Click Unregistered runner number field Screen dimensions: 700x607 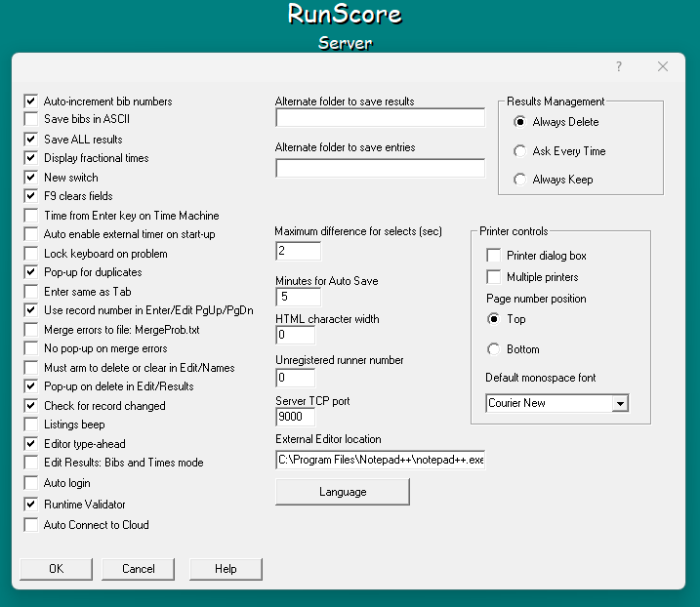click(296, 379)
